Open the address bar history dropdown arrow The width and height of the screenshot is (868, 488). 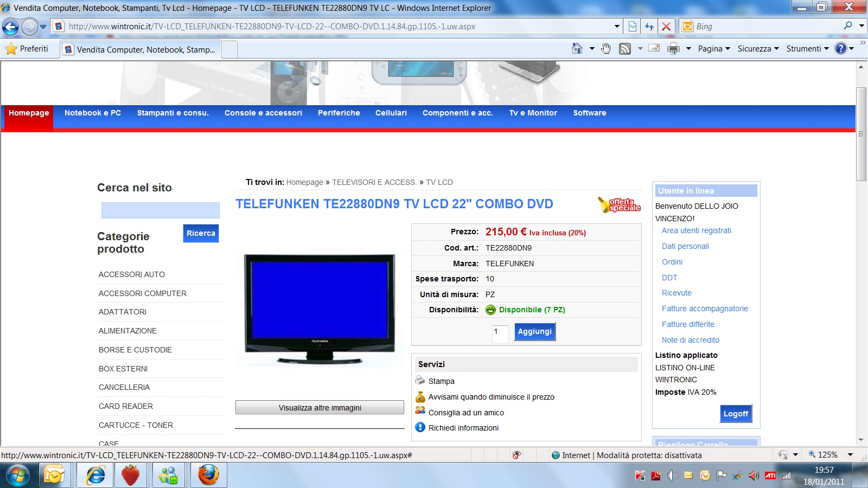tap(617, 26)
